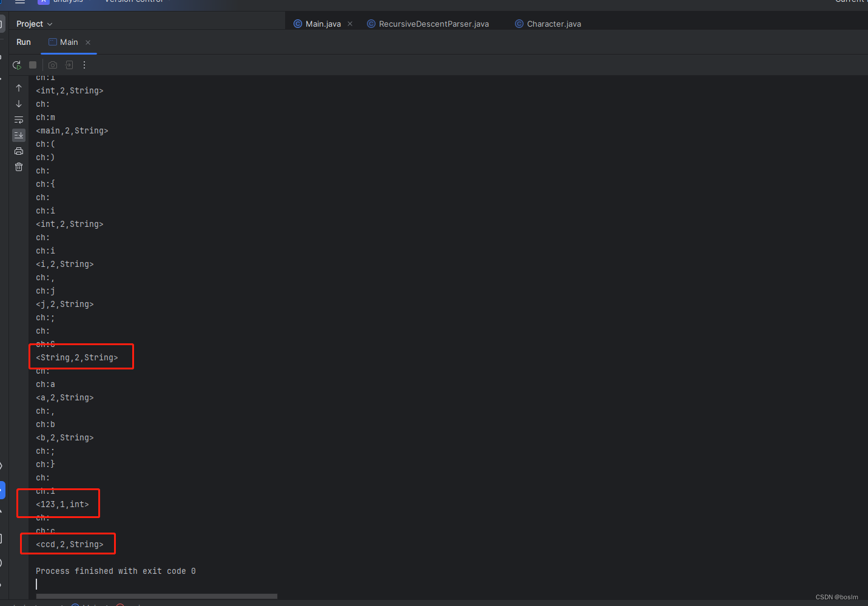
Task: Click the "<i,2,String>" output line
Action: tap(65, 264)
